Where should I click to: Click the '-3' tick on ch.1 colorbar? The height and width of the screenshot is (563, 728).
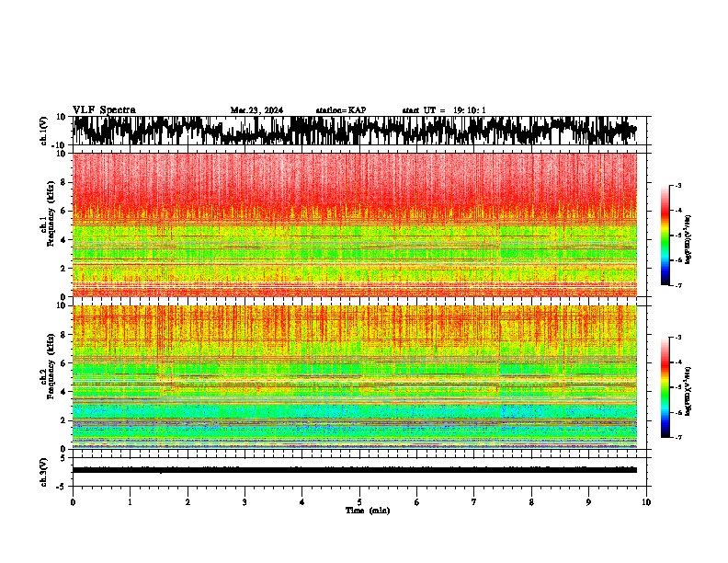pyautogui.click(x=677, y=185)
